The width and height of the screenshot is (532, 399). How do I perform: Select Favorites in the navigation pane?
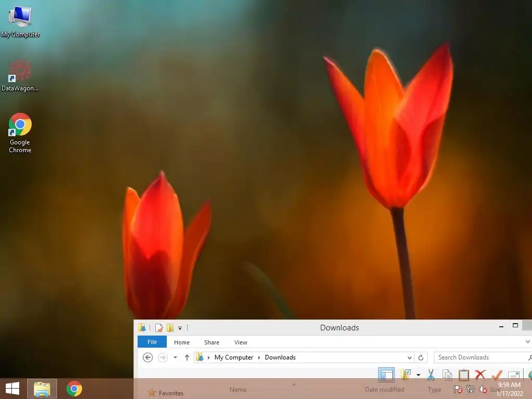[x=166, y=393]
